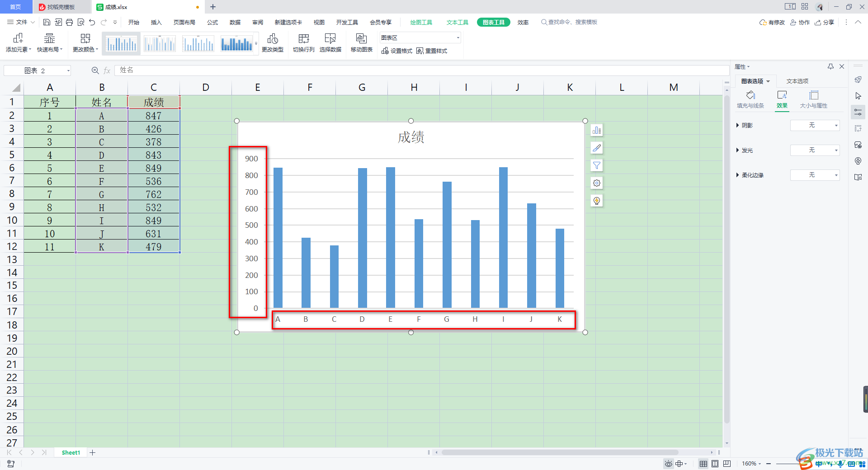Switch to 绘图工具 (Drawing Tools) tab

tap(421, 22)
